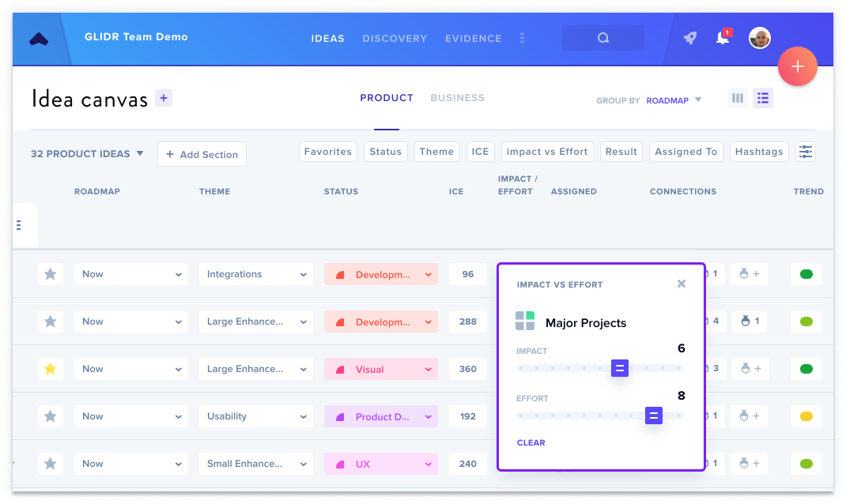This screenshot has width=846, height=504.
Task: Switch to the Business tab
Action: tap(458, 98)
